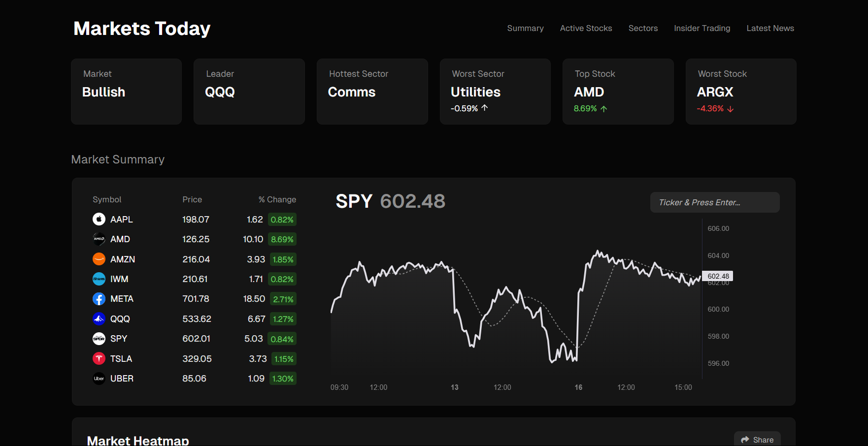This screenshot has height=446, width=868.
Task: Click the 602.48 current price chart label
Action: (718, 276)
